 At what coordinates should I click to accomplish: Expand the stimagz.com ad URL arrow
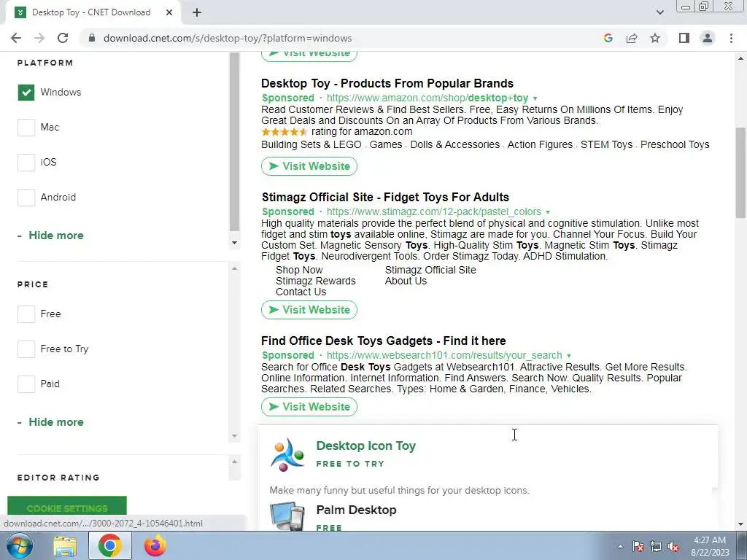(548, 212)
